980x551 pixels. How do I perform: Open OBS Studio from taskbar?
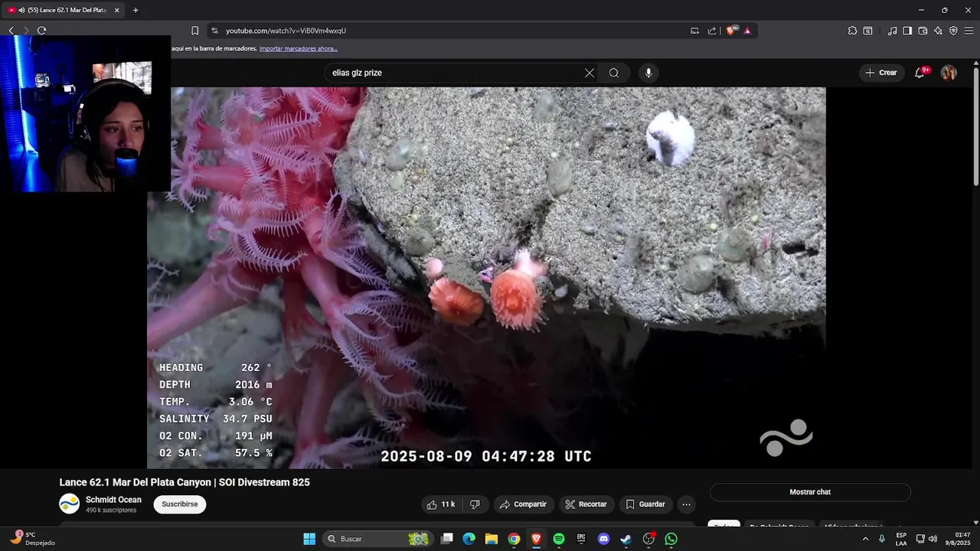(x=648, y=539)
